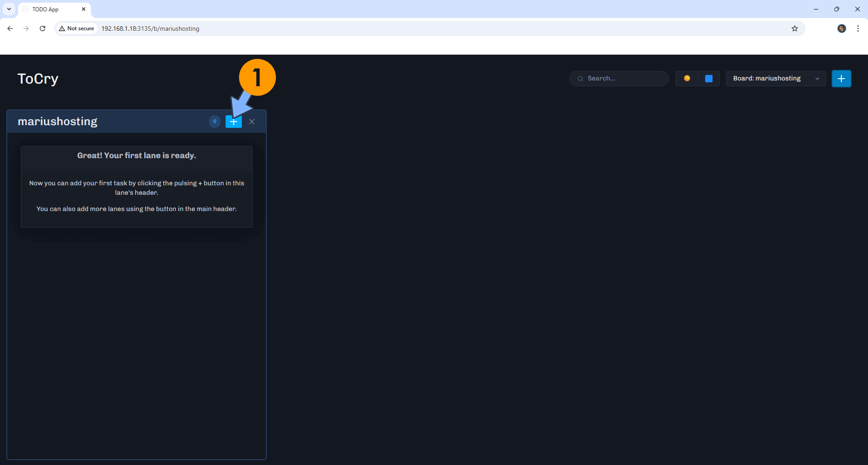Open the Chrome profile avatar
868x465 pixels.
[x=841, y=28]
